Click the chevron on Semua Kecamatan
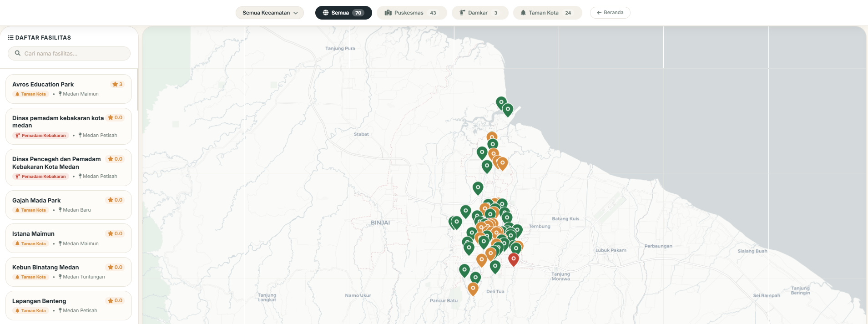The width and height of the screenshot is (868, 324). [x=296, y=13]
